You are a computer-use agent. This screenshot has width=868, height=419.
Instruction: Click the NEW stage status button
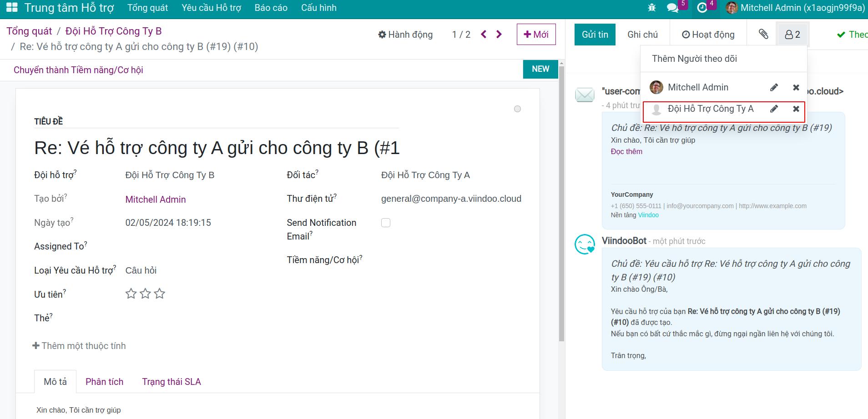[x=540, y=69]
